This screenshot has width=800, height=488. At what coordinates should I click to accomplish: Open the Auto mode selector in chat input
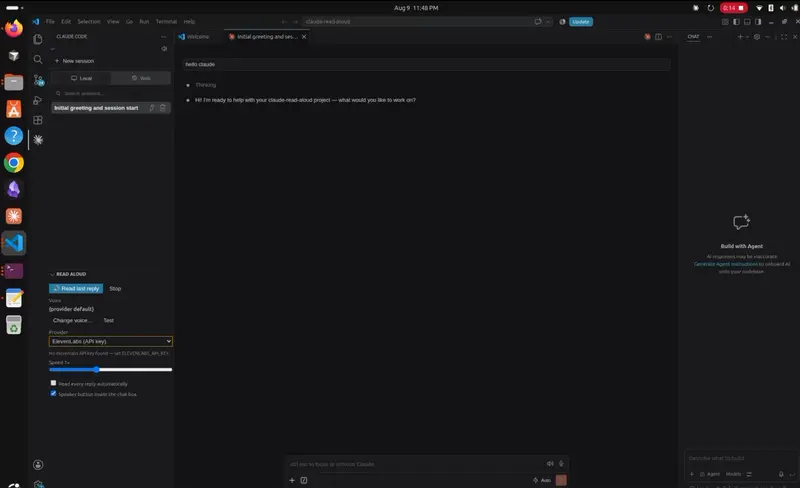pyautogui.click(x=542, y=480)
